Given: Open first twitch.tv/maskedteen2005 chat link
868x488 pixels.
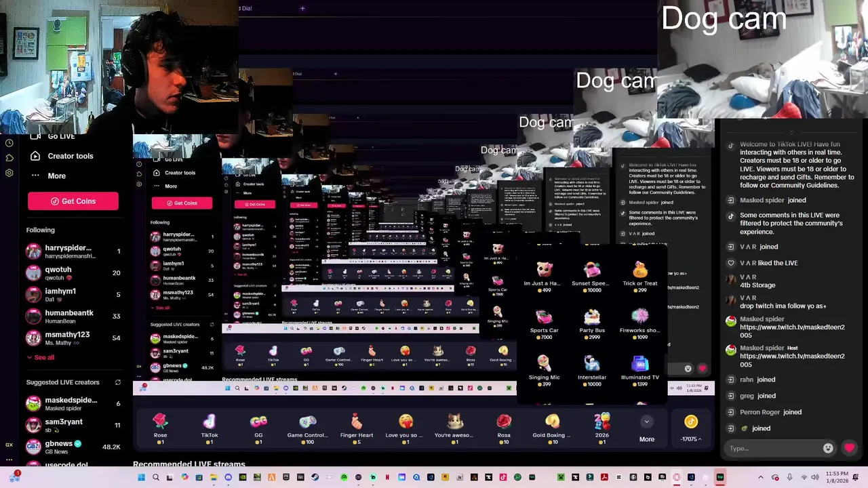Looking at the screenshot, I should 792,331.
